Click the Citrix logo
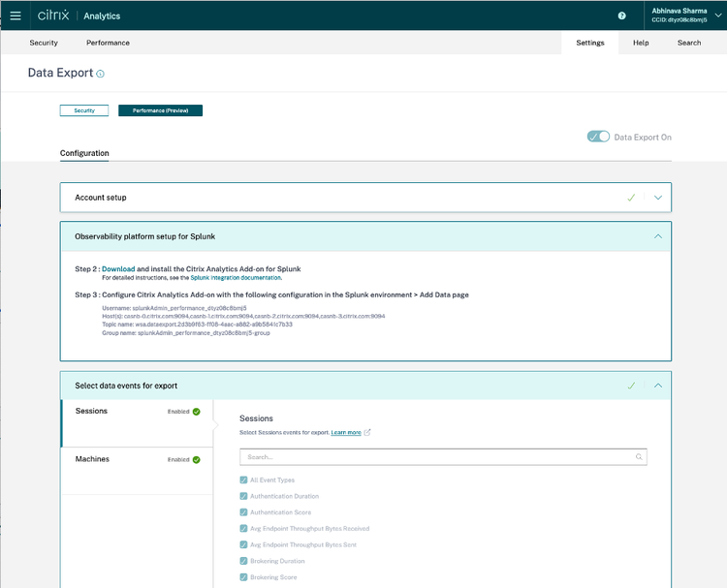This screenshot has width=727, height=588. tap(53, 15)
